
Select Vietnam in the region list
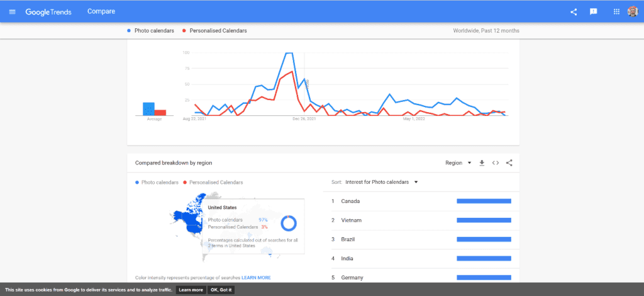click(352, 220)
